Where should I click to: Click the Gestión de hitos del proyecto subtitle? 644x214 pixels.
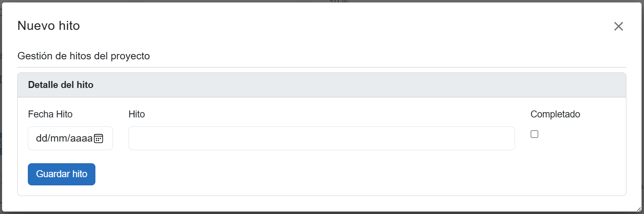pos(84,56)
